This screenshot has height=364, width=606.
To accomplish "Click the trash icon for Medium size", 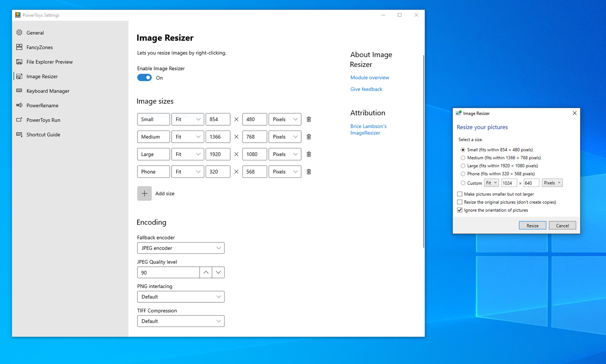I will pyautogui.click(x=309, y=137).
